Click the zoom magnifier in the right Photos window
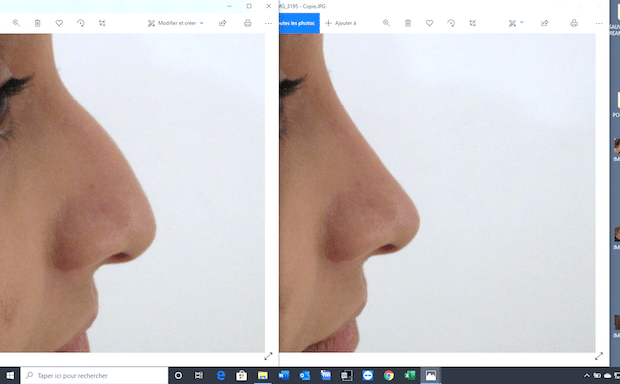The height and width of the screenshot is (384, 620). (386, 23)
